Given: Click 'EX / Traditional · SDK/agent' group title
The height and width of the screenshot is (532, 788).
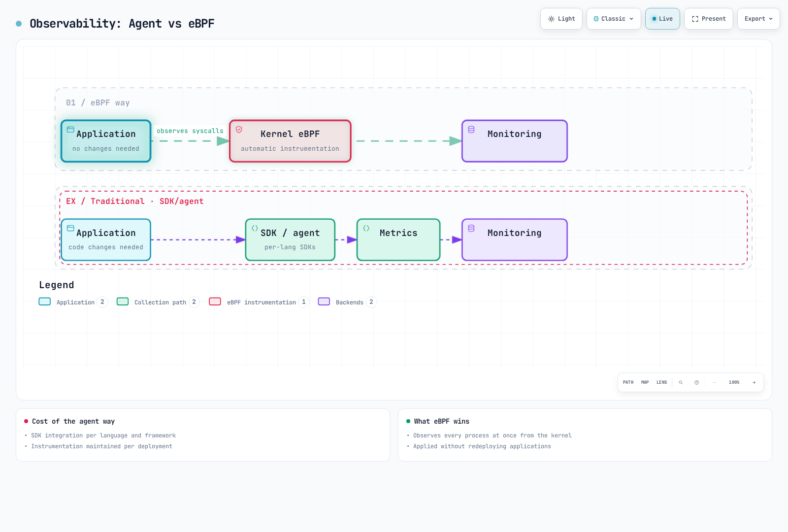Looking at the screenshot, I should tap(135, 201).
